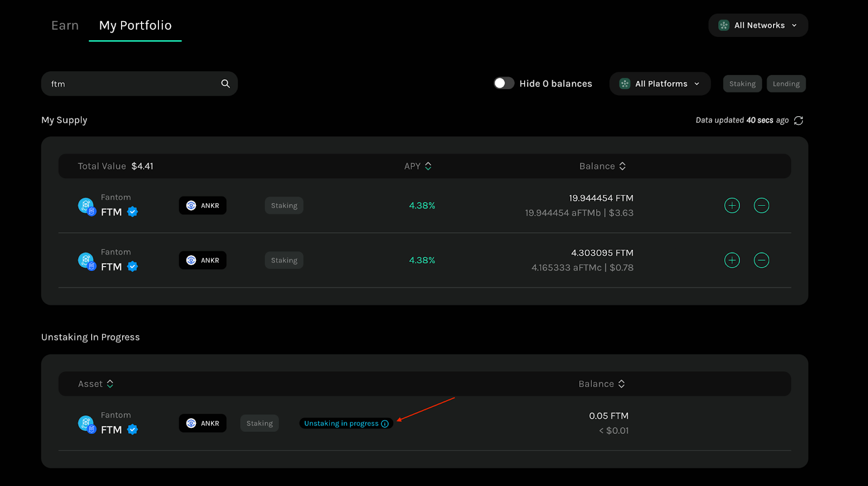868x486 pixels.
Task: Sort My Supply by APY
Action: 418,166
